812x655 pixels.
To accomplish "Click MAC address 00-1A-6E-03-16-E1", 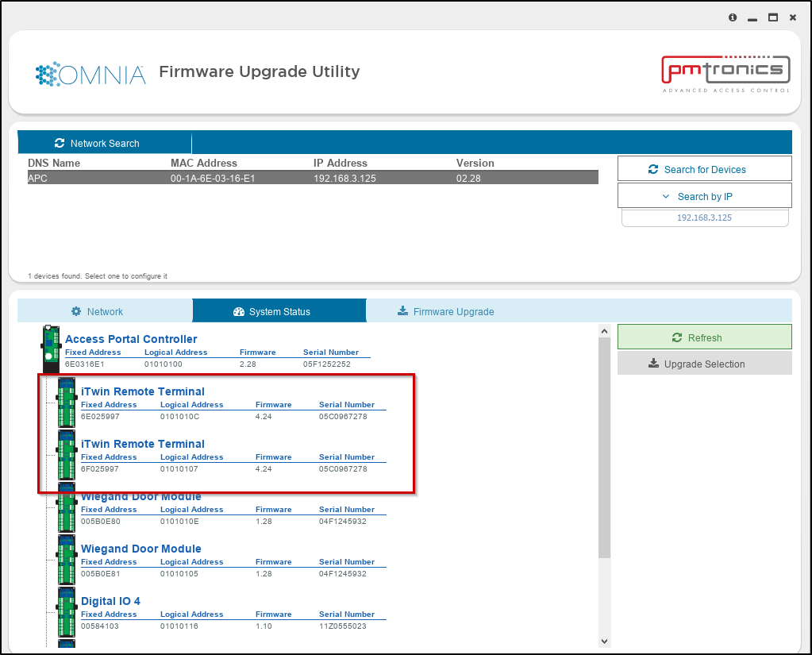I will click(x=213, y=178).
